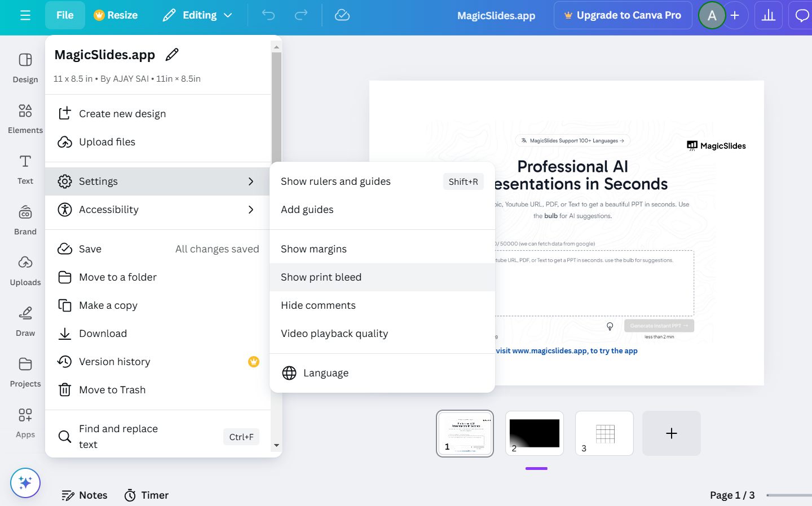
Task: Toggle Hide comments option
Action: (x=382, y=305)
